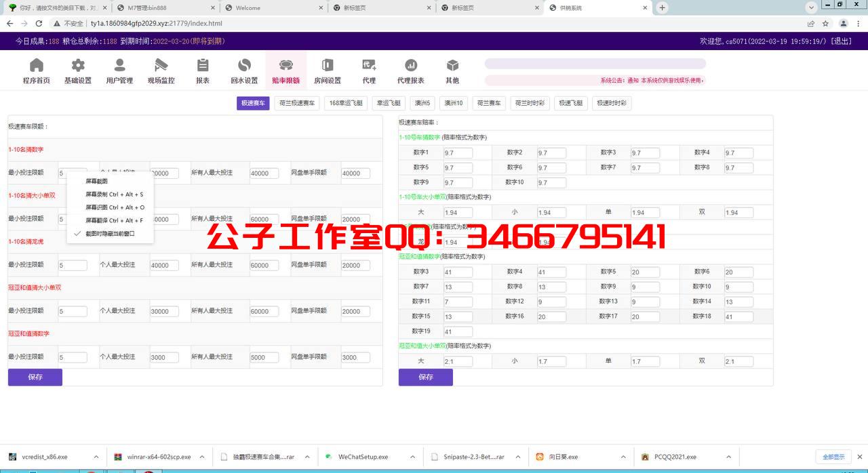Open 其他 cube icon
Viewport: 868px width, 473px height.
point(452,65)
